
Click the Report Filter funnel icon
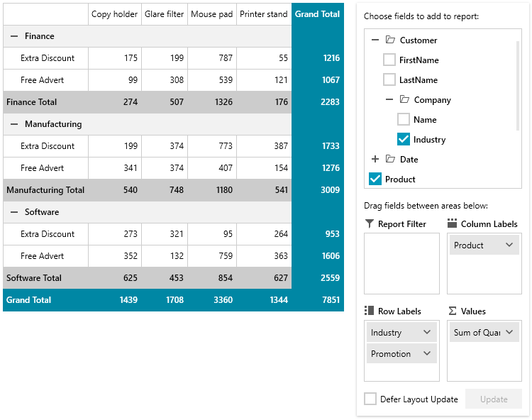click(369, 223)
